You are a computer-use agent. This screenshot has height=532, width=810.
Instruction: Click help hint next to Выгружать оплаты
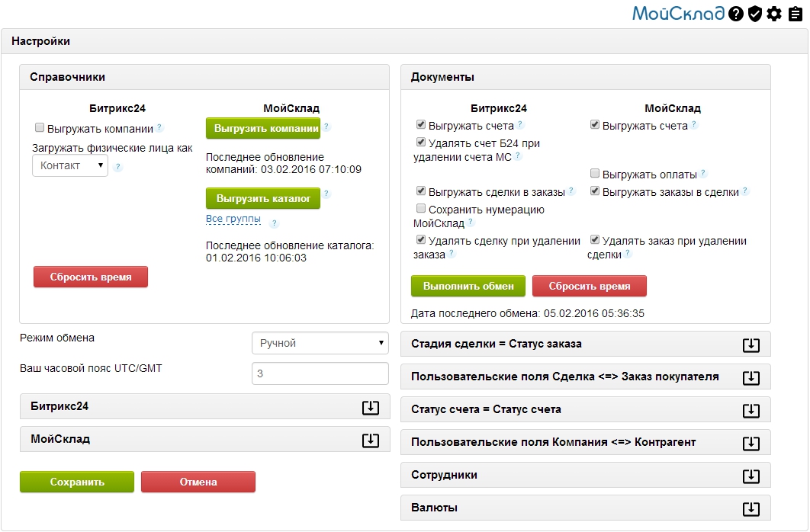(703, 174)
